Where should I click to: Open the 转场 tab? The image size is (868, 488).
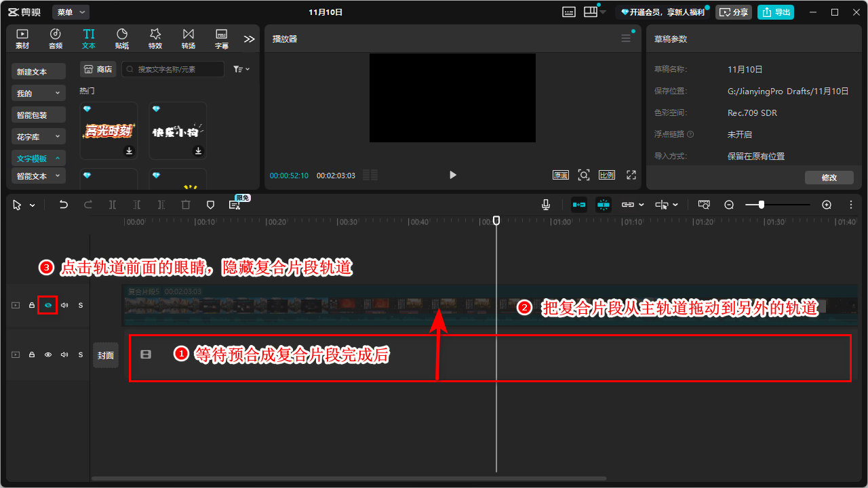(188, 39)
